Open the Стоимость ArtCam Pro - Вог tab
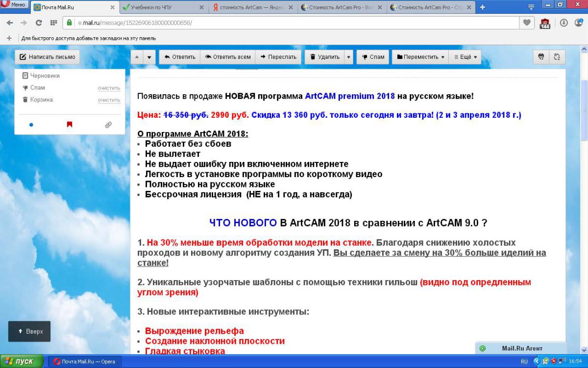The image size is (588, 368). pos(342,7)
